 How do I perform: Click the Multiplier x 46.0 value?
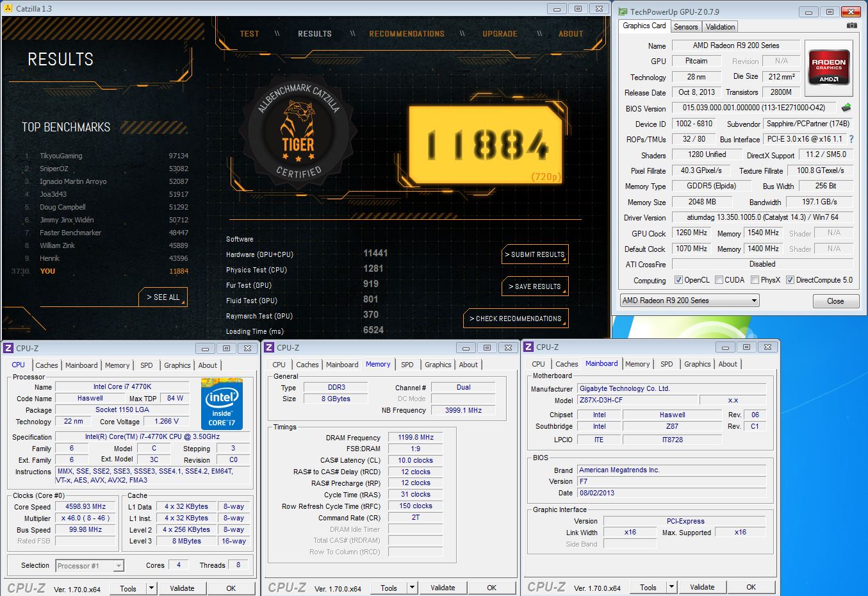[86, 518]
